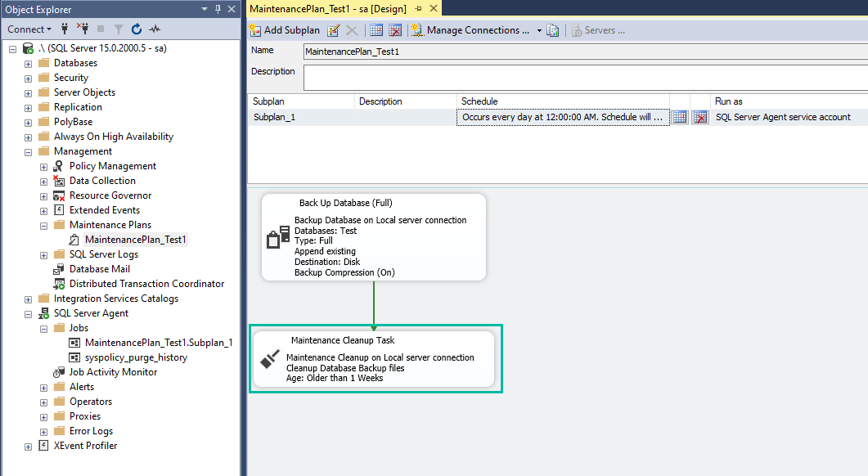This screenshot has width=868, height=476.
Task: Expand the Databases node
Action: click(27, 62)
